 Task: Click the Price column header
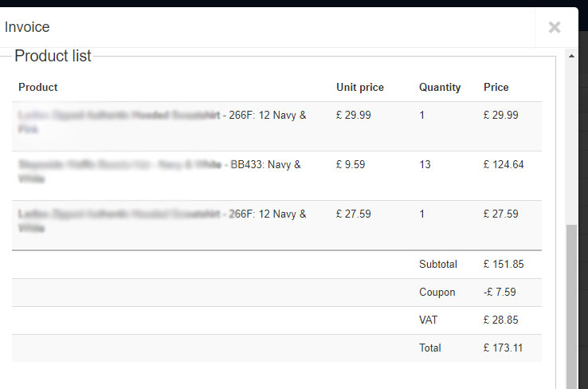pos(496,88)
